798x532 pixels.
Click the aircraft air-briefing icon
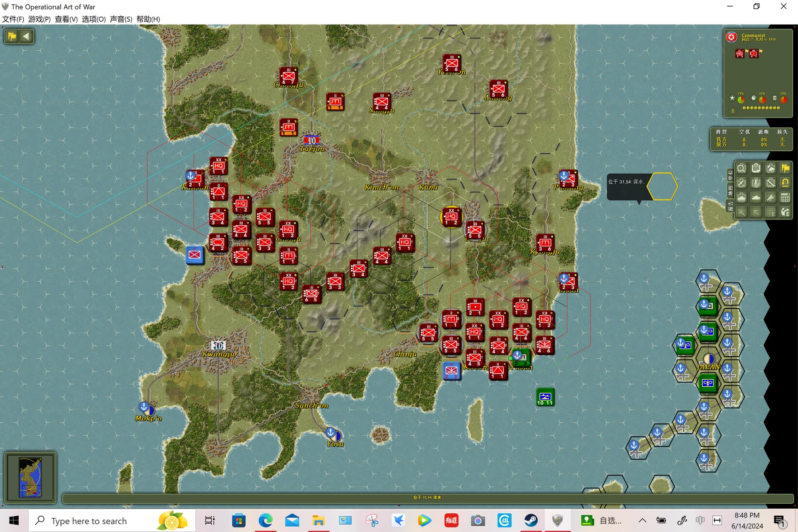tap(741, 212)
